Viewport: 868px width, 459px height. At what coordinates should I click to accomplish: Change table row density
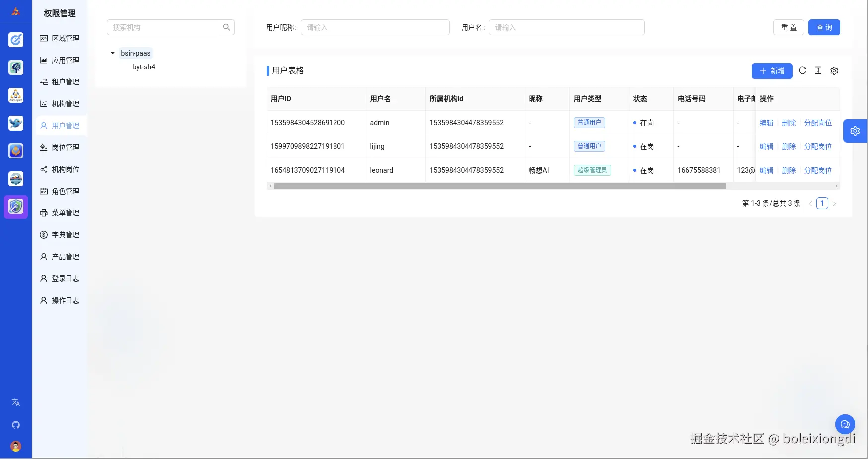(818, 71)
